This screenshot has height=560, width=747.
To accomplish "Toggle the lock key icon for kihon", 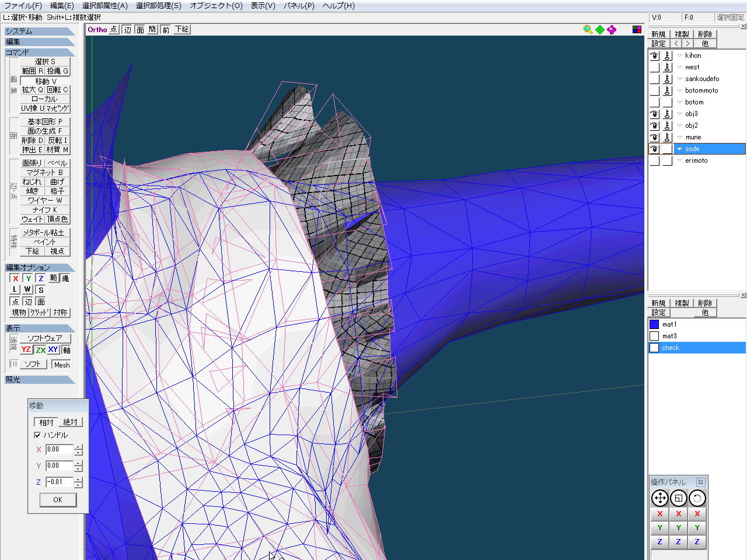I will point(667,56).
